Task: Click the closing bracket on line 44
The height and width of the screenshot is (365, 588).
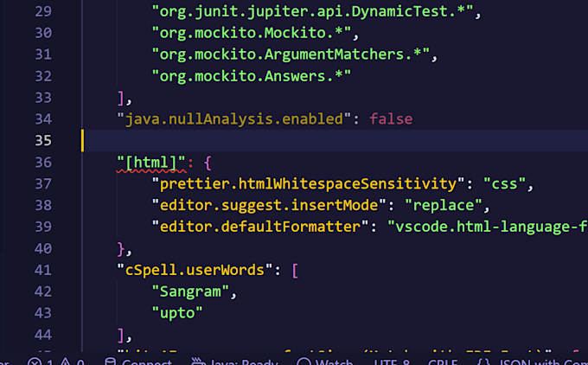Action: point(121,336)
